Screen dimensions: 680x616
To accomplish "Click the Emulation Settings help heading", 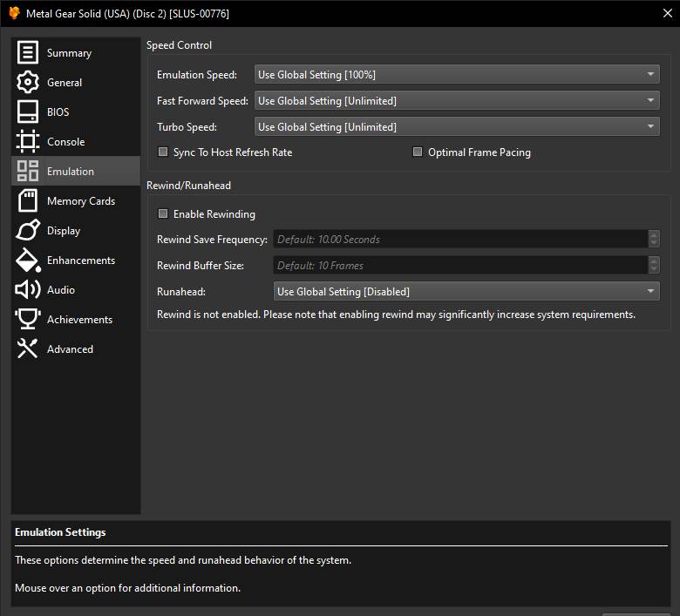I will pos(60,531).
